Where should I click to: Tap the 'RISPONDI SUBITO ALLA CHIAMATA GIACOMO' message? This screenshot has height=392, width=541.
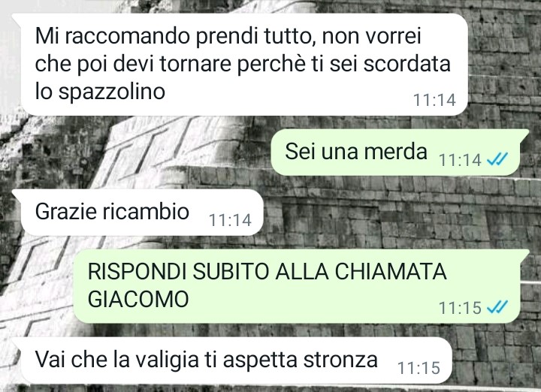[x=296, y=286]
